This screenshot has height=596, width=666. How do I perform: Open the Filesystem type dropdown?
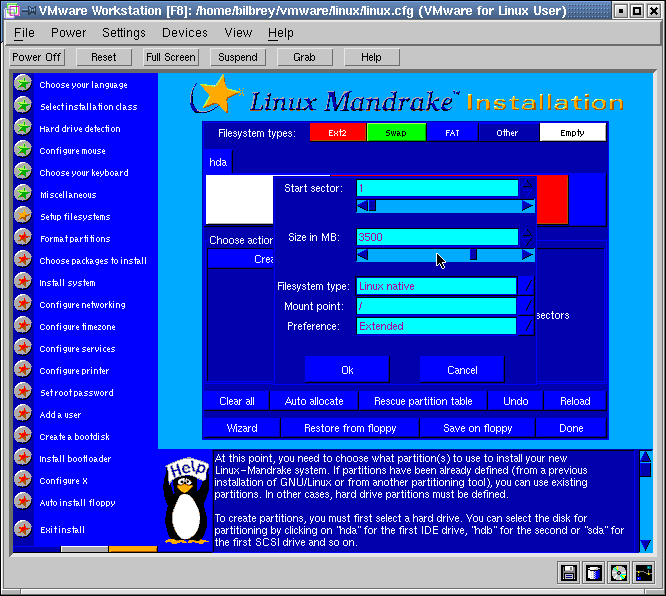click(x=527, y=286)
